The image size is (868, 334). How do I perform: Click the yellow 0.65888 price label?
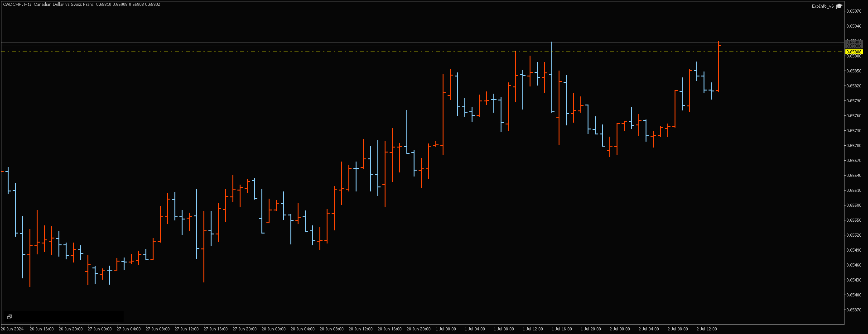pyautogui.click(x=854, y=52)
